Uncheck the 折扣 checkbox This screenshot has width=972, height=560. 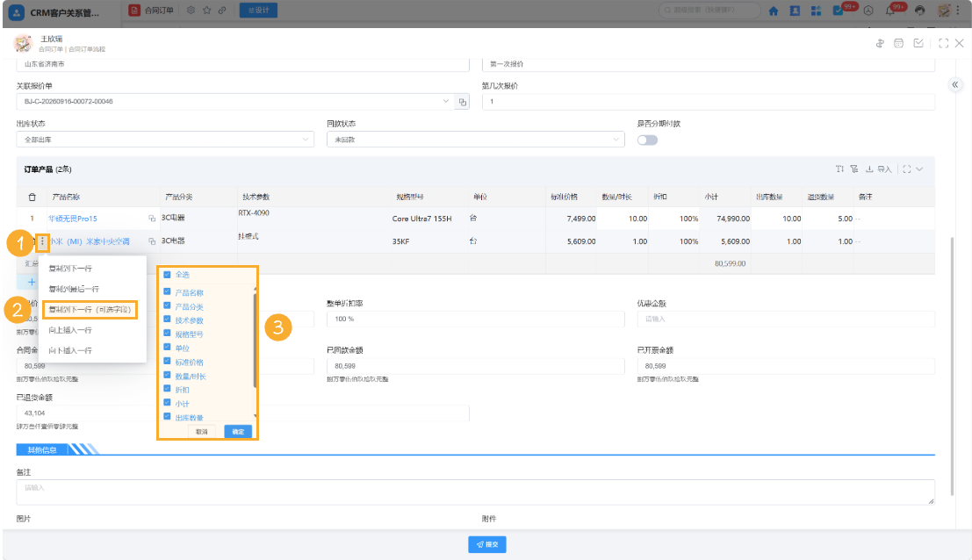[167, 389]
